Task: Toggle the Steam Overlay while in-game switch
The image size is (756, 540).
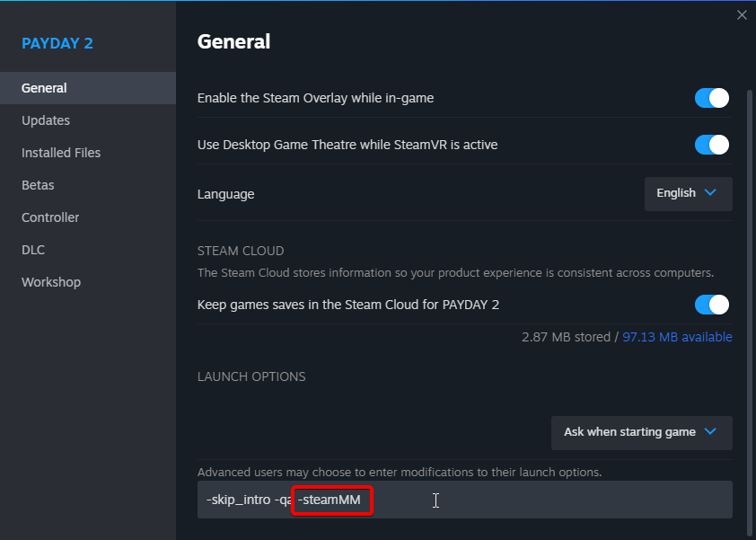Action: click(712, 98)
